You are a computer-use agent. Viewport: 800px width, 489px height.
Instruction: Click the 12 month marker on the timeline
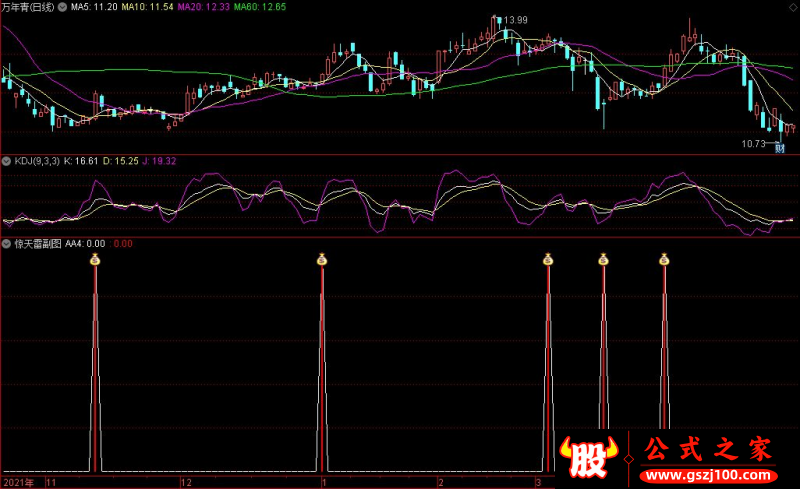pos(186,482)
